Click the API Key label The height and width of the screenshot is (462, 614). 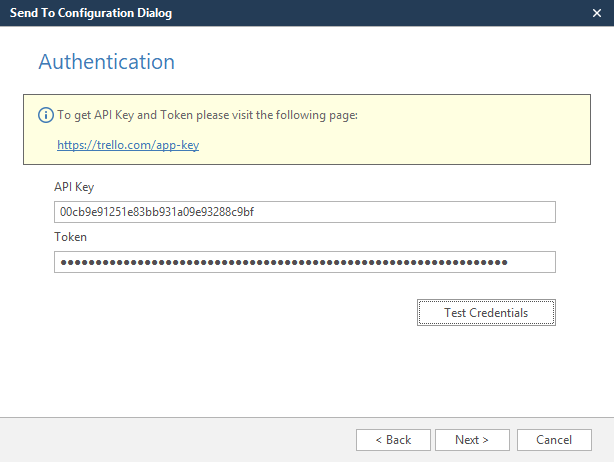(74, 187)
